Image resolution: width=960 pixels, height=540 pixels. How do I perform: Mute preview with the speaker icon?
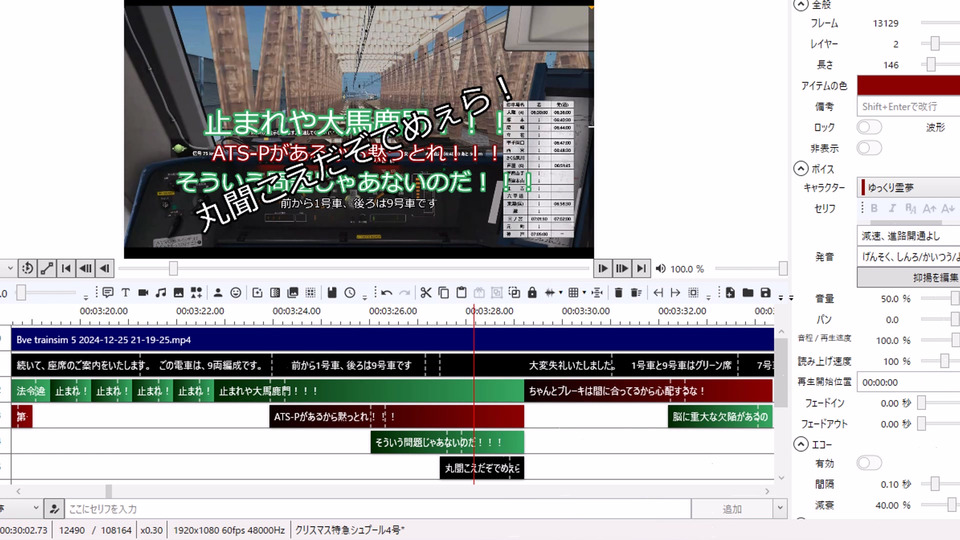[661, 268]
